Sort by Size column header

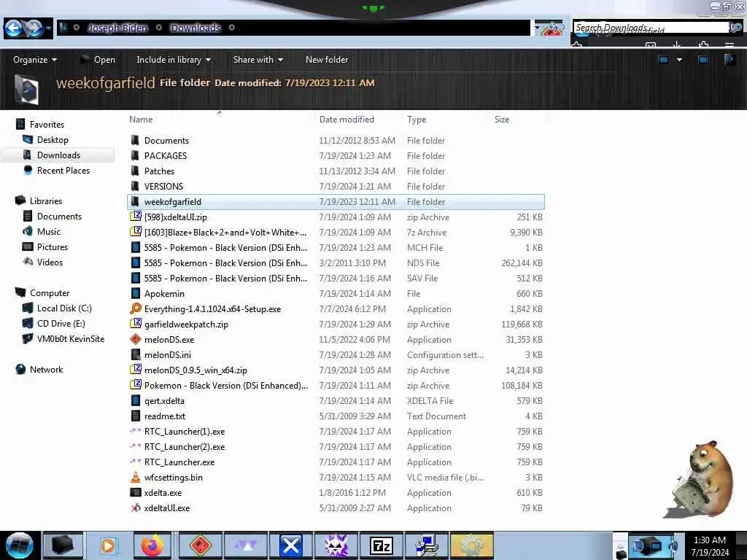click(x=502, y=120)
